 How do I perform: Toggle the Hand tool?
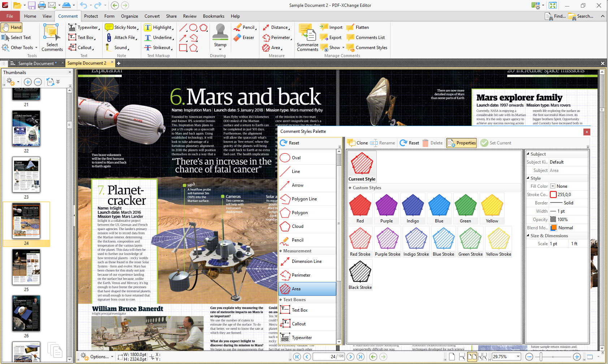click(12, 27)
